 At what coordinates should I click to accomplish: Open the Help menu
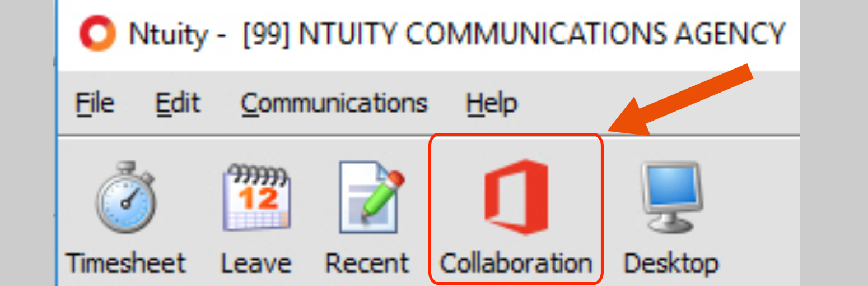(491, 103)
